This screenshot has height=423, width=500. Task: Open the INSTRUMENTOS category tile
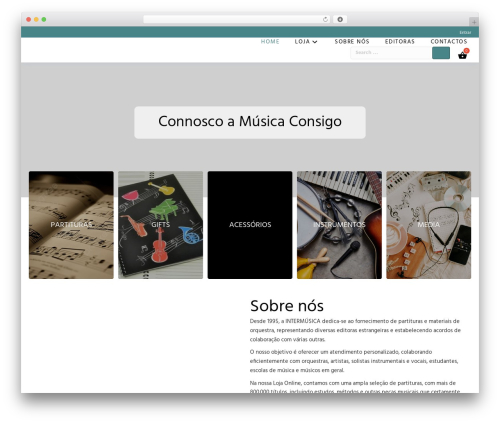339,225
